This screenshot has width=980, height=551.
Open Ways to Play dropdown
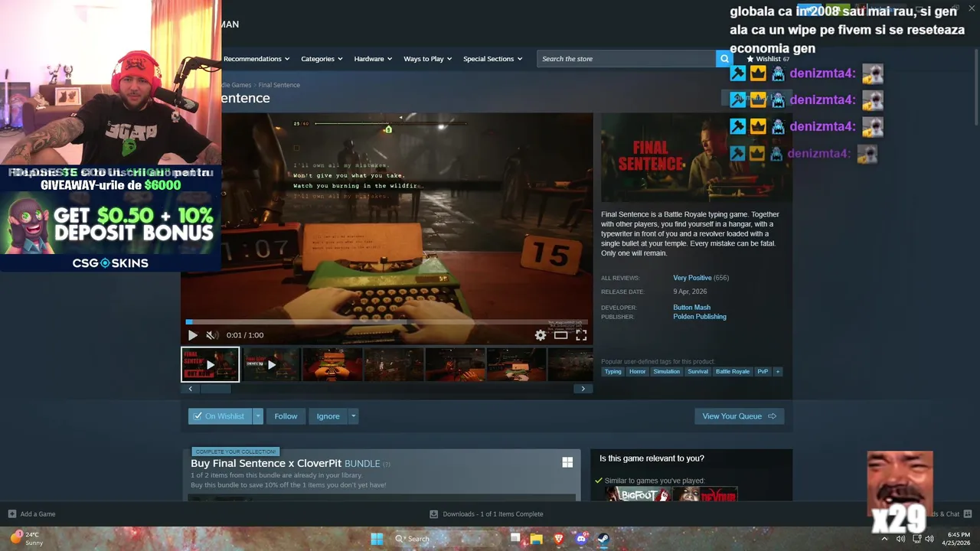coord(428,59)
